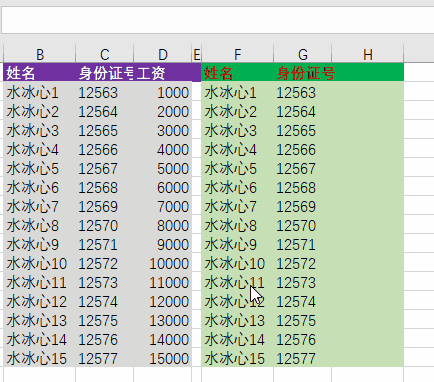Click purple 姓名 header cell
Screen dimensions: 434x382
click(40, 72)
